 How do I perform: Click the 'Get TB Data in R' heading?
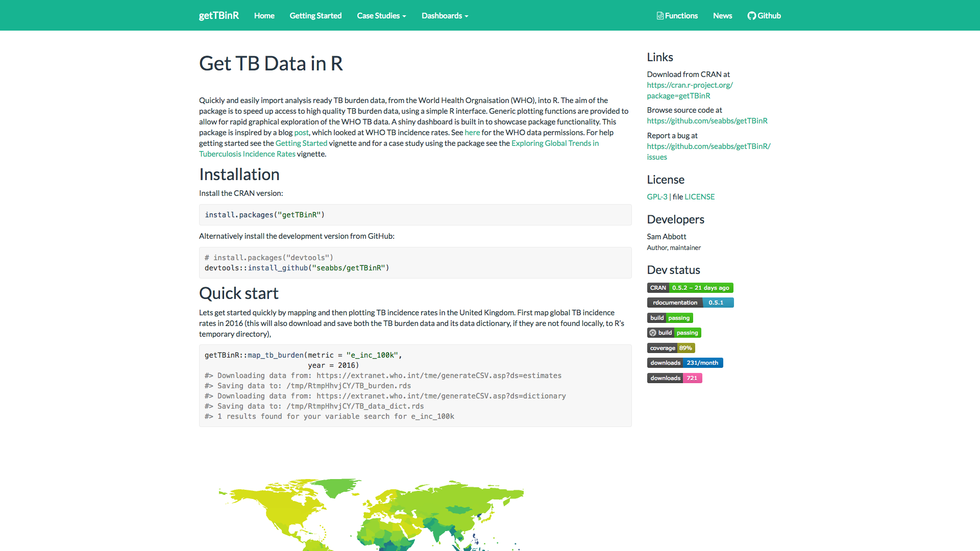pyautogui.click(x=271, y=63)
